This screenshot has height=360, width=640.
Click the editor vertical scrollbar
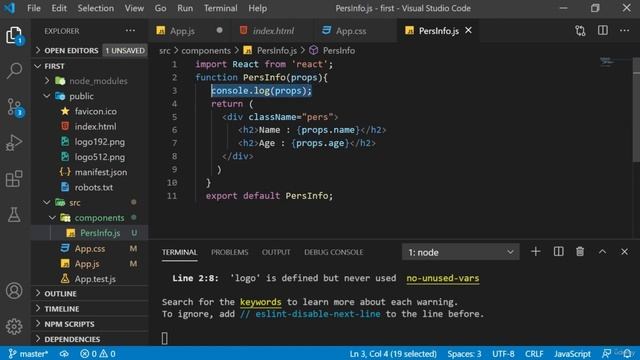point(636,110)
